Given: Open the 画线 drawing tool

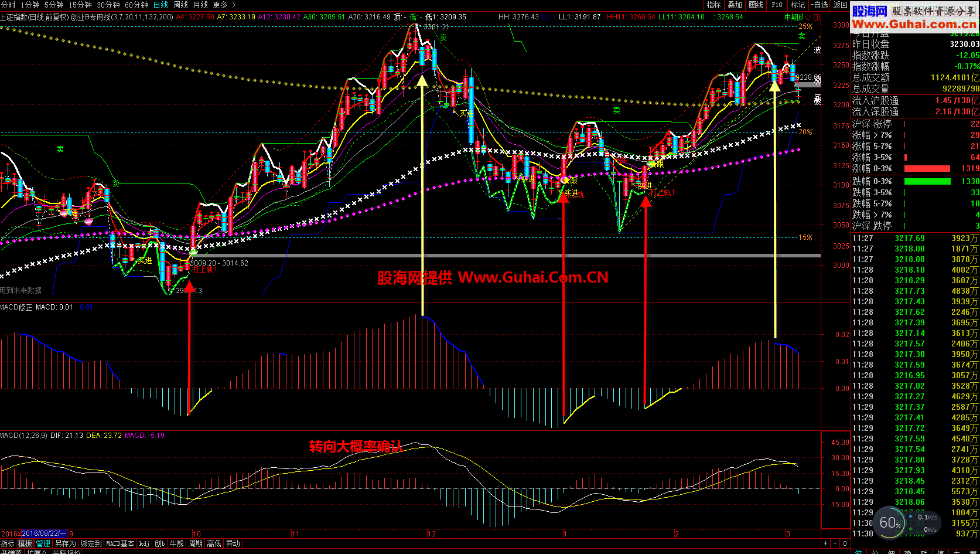Looking at the screenshot, I should [756, 5].
